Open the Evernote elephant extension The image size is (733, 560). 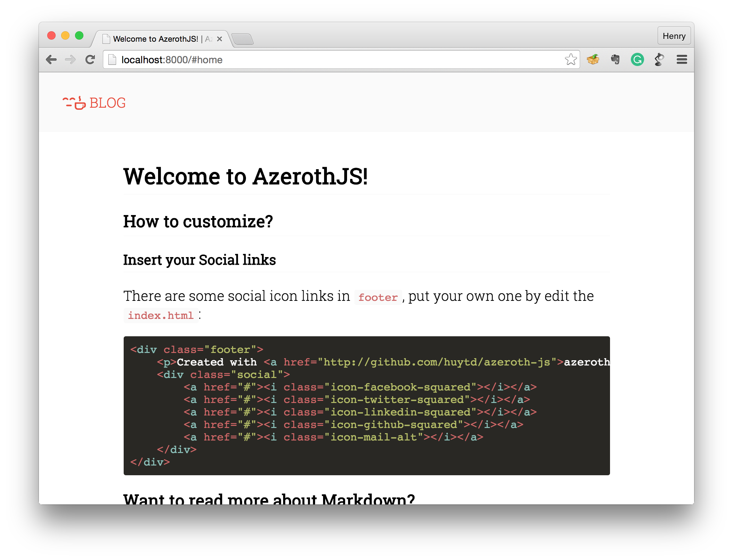point(615,60)
